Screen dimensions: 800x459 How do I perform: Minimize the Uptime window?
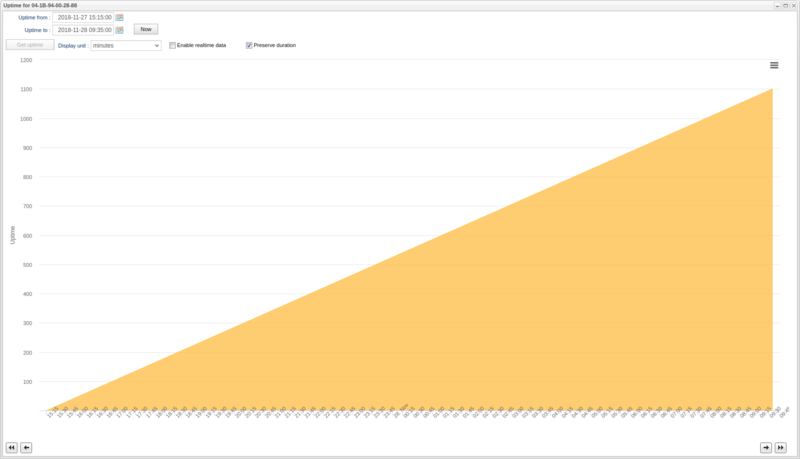click(776, 5)
